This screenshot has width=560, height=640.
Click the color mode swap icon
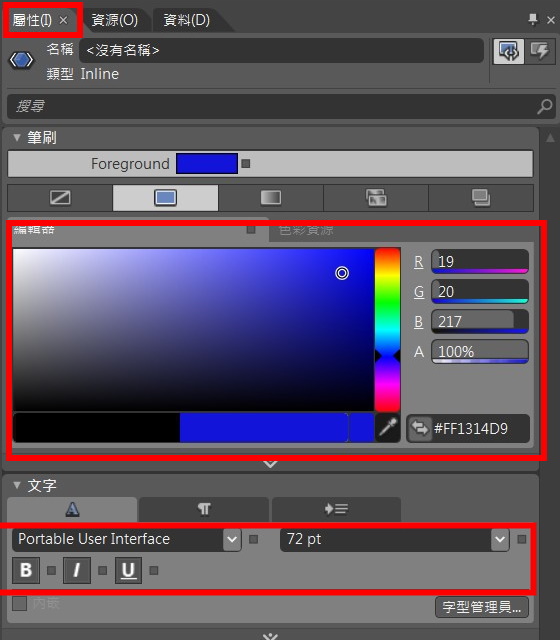point(420,429)
